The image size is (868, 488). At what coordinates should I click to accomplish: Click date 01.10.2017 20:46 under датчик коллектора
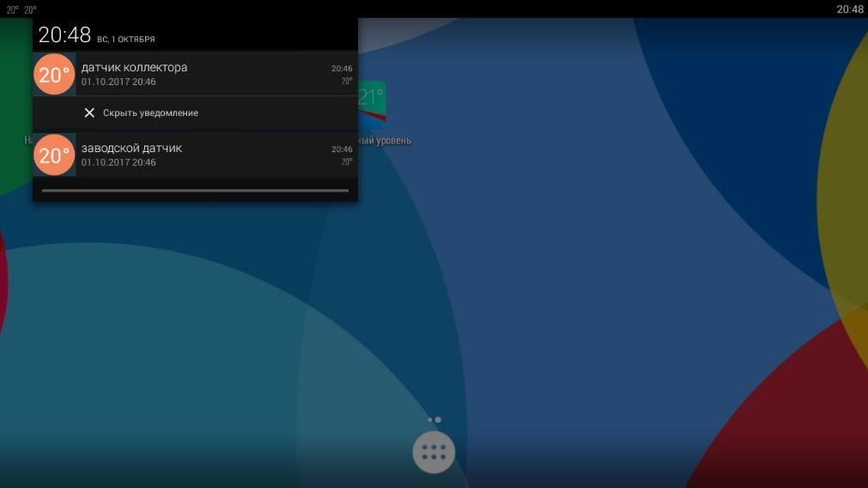(x=118, y=82)
